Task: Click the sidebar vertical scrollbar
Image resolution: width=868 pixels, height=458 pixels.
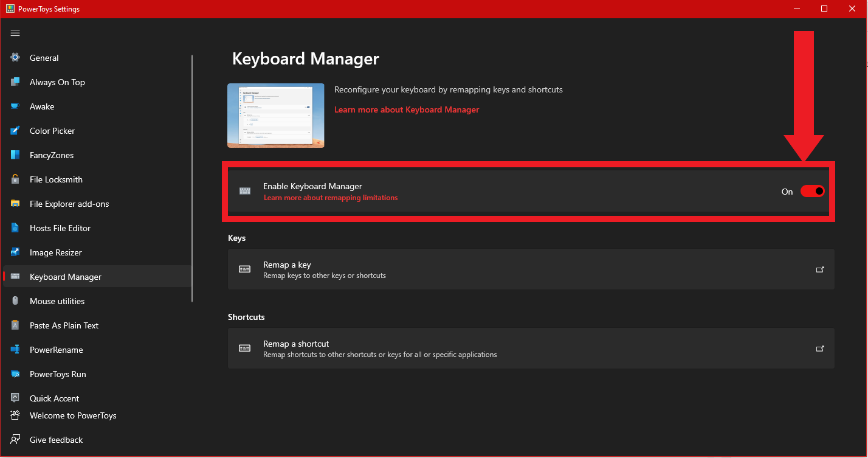Action: (x=192, y=178)
